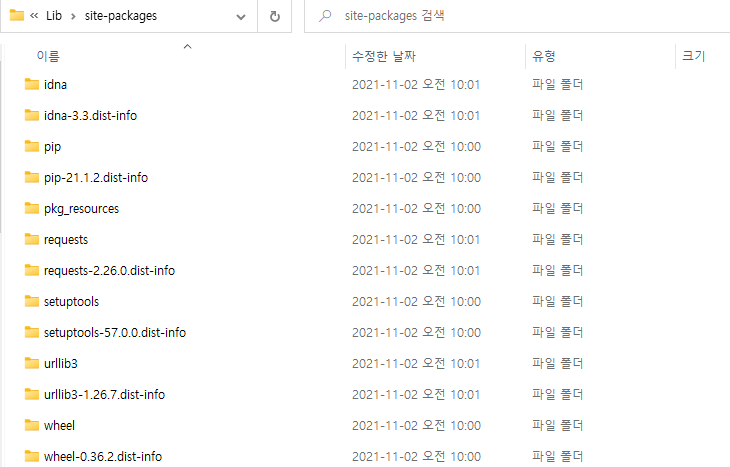This screenshot has height=467, width=730.
Task: Select the setuptools folder icon
Action: coord(32,301)
